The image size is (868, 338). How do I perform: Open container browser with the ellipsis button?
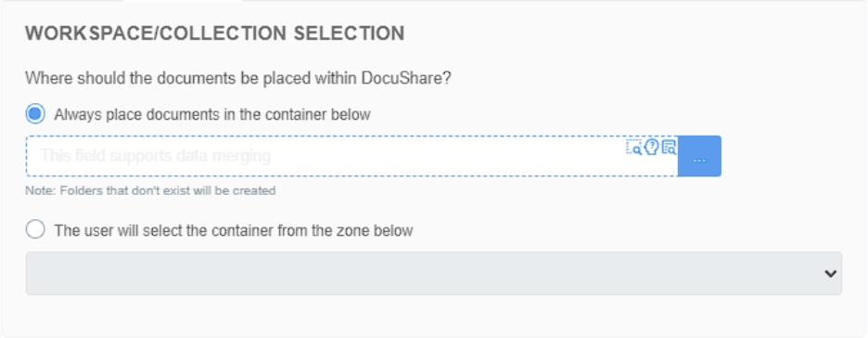click(699, 156)
